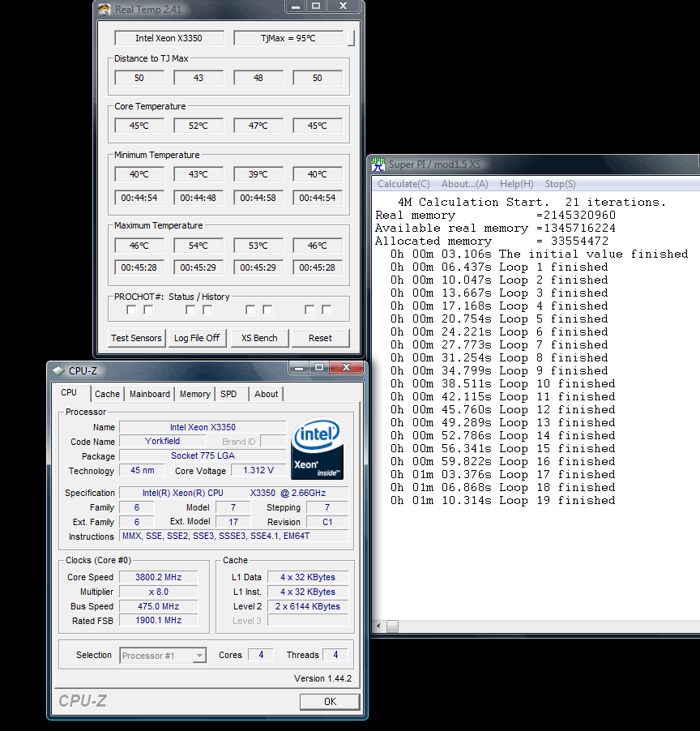Viewport: 700px width, 731px height.
Task: Maximize the Real Temp window
Action: coord(316,6)
